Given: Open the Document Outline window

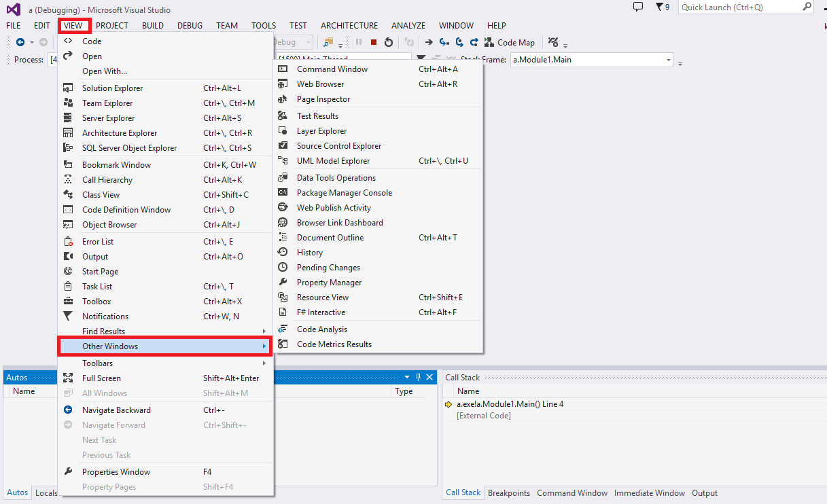Looking at the screenshot, I should (x=378, y=238).
